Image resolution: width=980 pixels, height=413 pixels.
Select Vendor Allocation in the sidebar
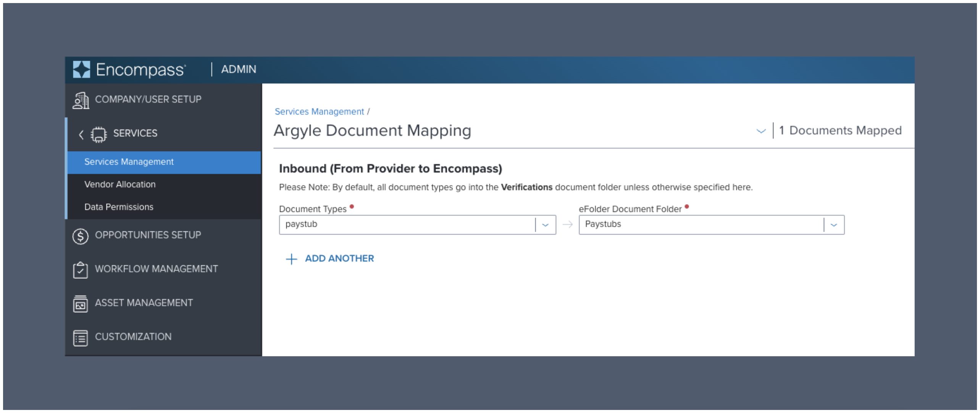pyautogui.click(x=119, y=184)
